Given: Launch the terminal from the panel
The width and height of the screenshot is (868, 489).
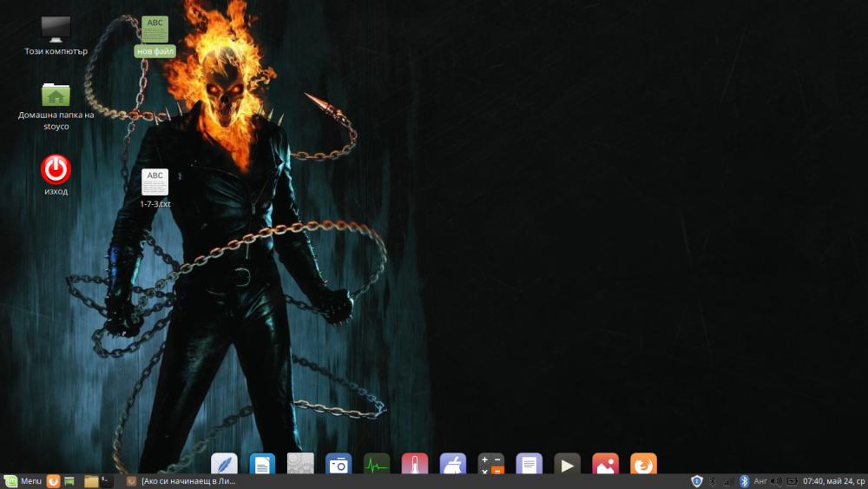Looking at the screenshot, I should pos(106,481).
